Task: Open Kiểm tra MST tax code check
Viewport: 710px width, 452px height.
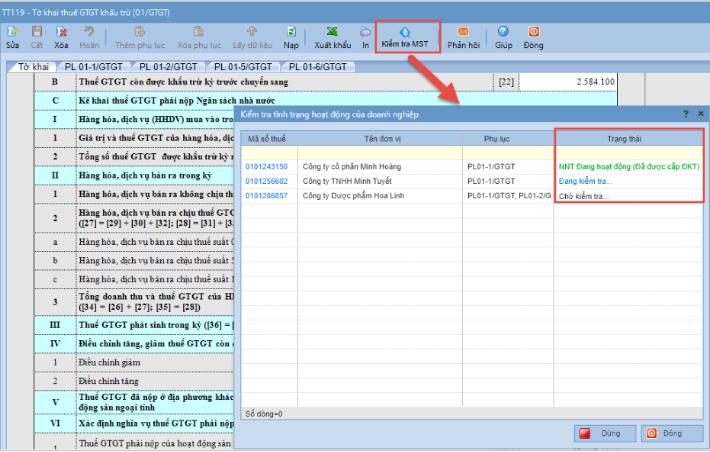Action: coord(406,37)
